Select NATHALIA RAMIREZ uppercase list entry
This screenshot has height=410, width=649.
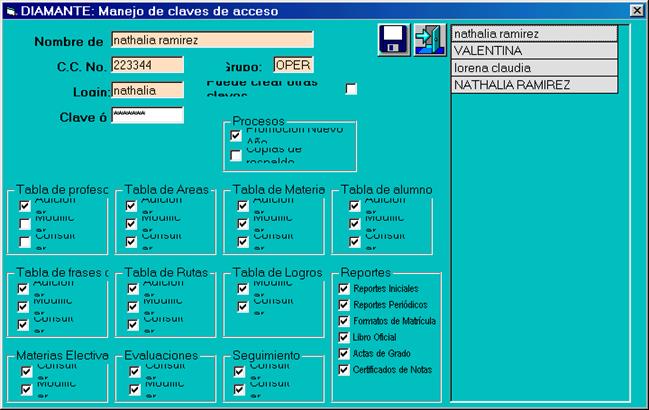tap(534, 85)
